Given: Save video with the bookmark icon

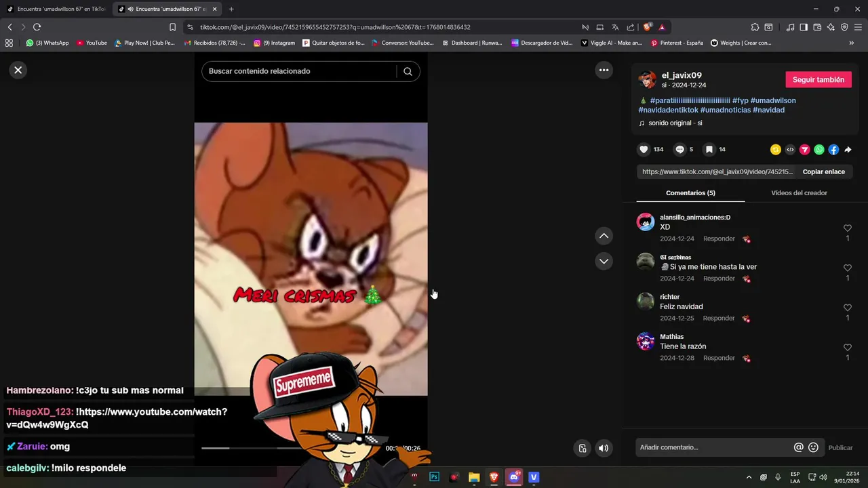Looking at the screenshot, I should click(x=709, y=149).
